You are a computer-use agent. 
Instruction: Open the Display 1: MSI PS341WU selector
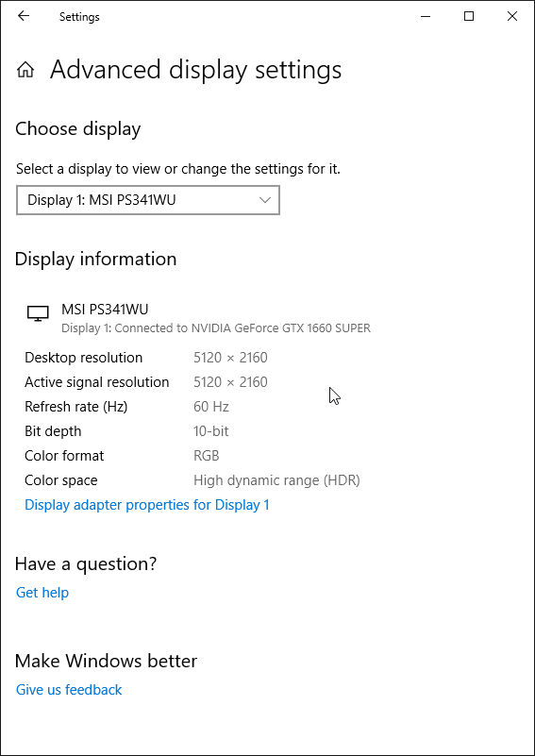tap(148, 199)
